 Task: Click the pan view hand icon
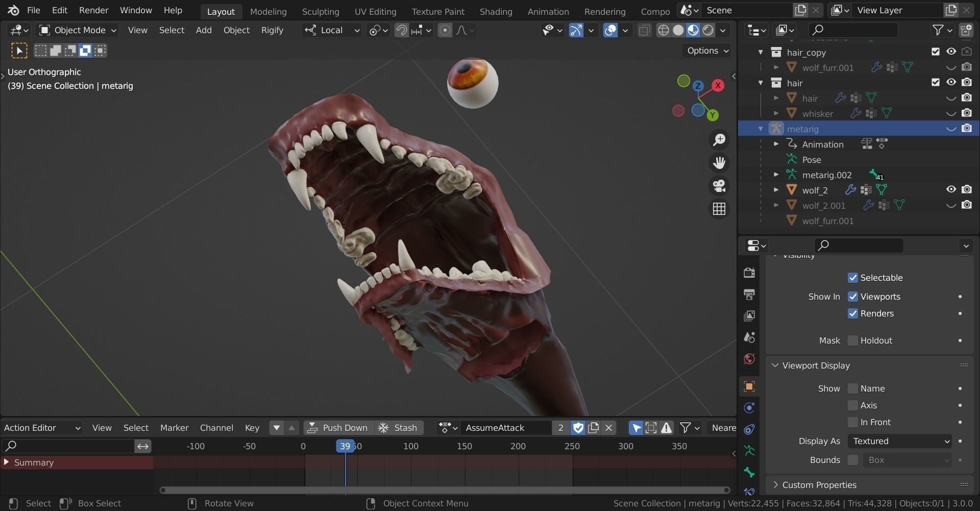tap(719, 163)
